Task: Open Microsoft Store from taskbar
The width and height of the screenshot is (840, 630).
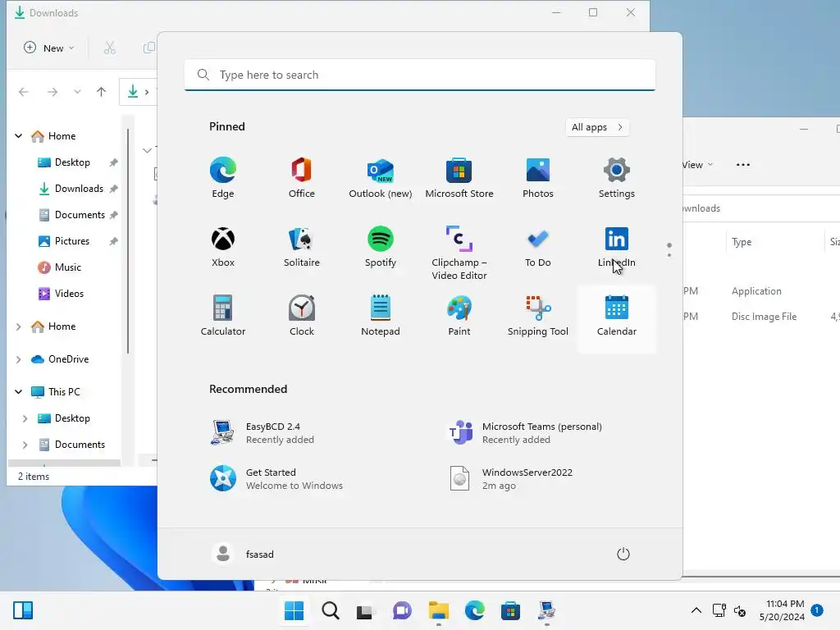Action: (x=510, y=610)
